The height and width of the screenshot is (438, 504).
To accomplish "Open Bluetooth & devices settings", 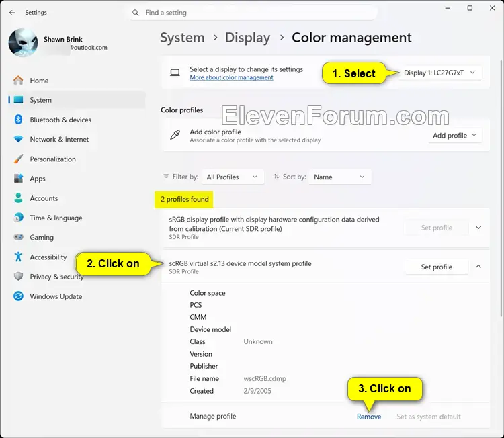I will [77, 120].
